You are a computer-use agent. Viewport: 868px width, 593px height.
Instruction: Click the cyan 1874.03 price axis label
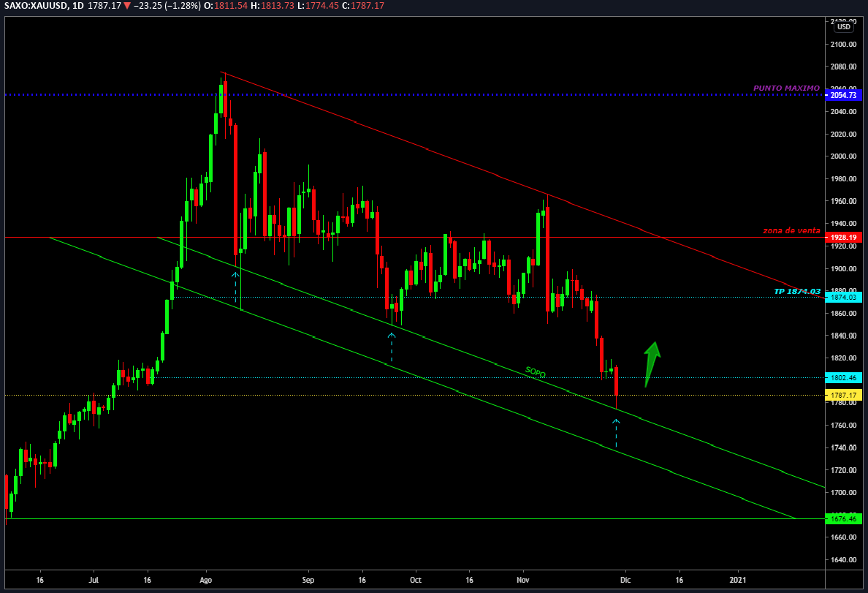coord(843,298)
